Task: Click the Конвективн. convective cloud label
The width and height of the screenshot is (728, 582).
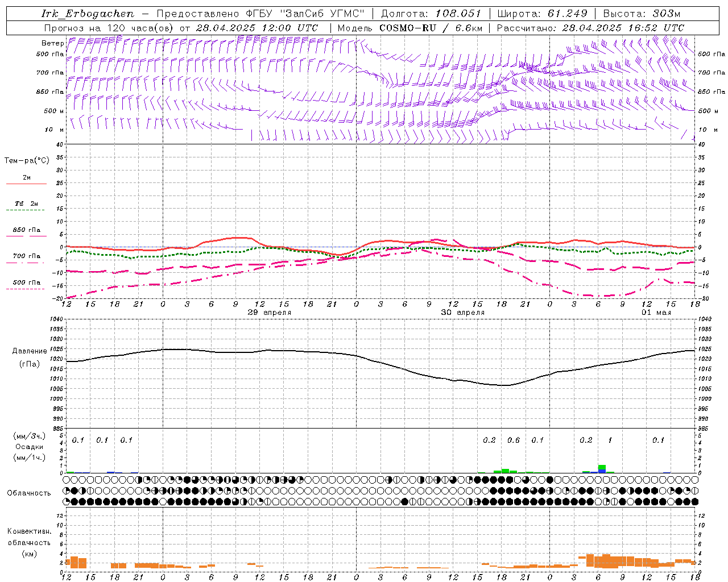Action: tap(29, 531)
